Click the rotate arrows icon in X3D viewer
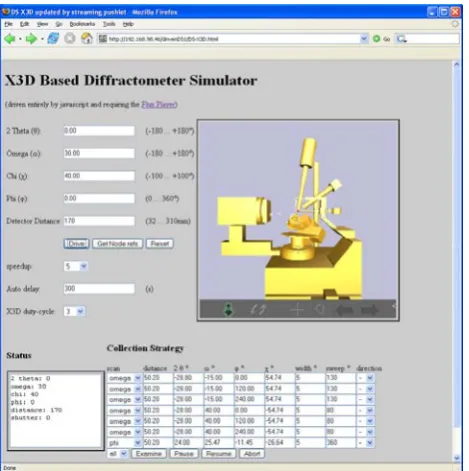The width and height of the screenshot is (469, 471). pos(258,310)
